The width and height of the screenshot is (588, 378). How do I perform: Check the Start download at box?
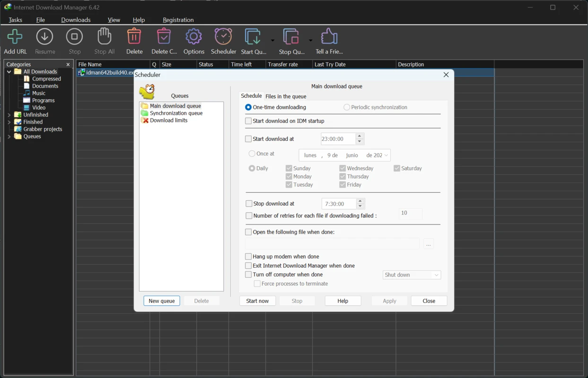[x=248, y=139]
